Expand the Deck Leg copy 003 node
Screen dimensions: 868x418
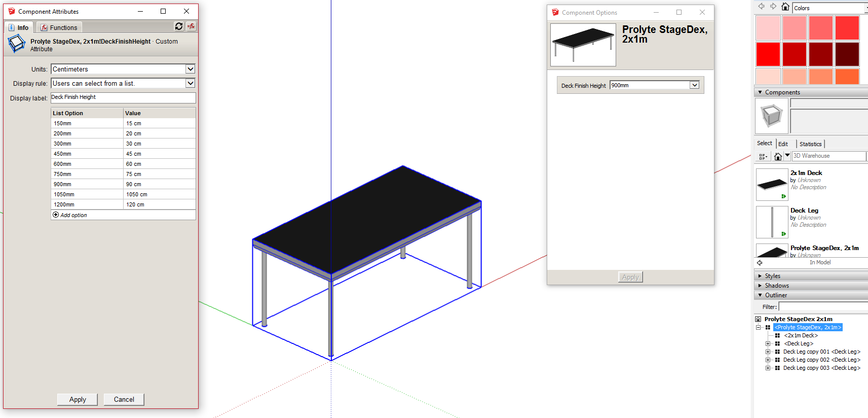pyautogui.click(x=768, y=368)
